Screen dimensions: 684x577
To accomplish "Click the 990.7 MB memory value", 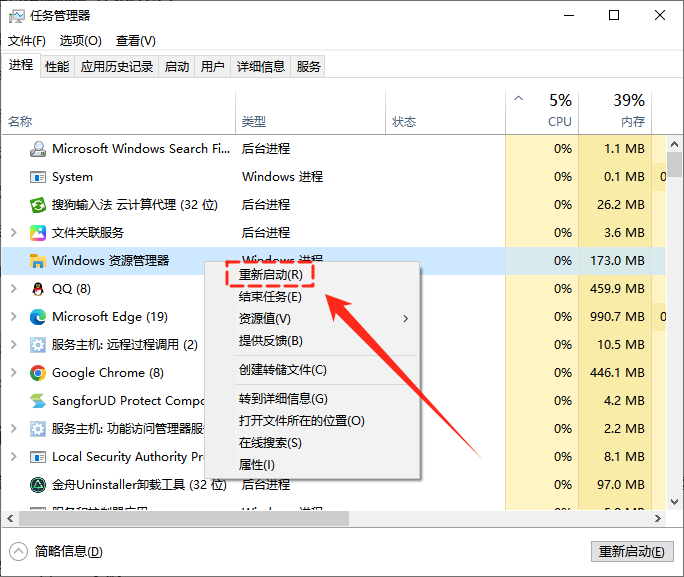I will [617, 317].
